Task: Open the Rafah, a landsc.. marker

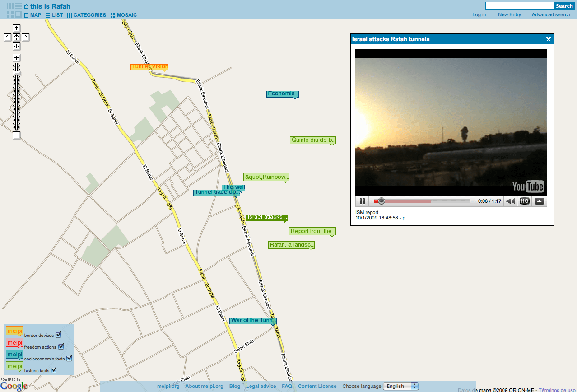Action: click(291, 245)
